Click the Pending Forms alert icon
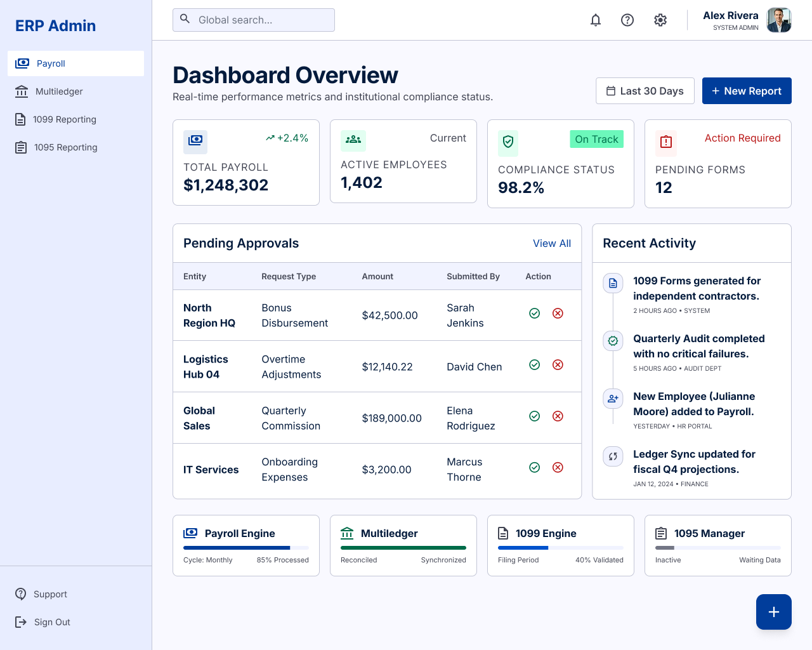 pyautogui.click(x=666, y=143)
